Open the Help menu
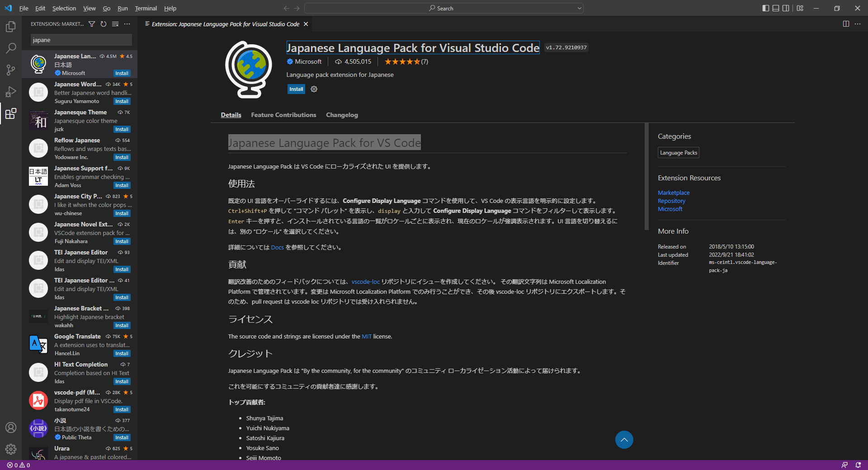The width and height of the screenshot is (868, 470). point(170,8)
